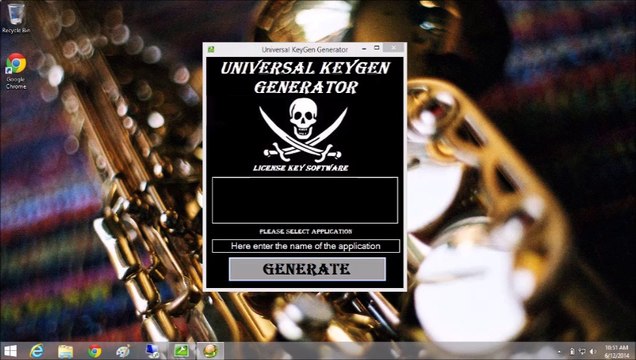
Task: Open the Recycle Bin desktop icon
Action: [16, 19]
